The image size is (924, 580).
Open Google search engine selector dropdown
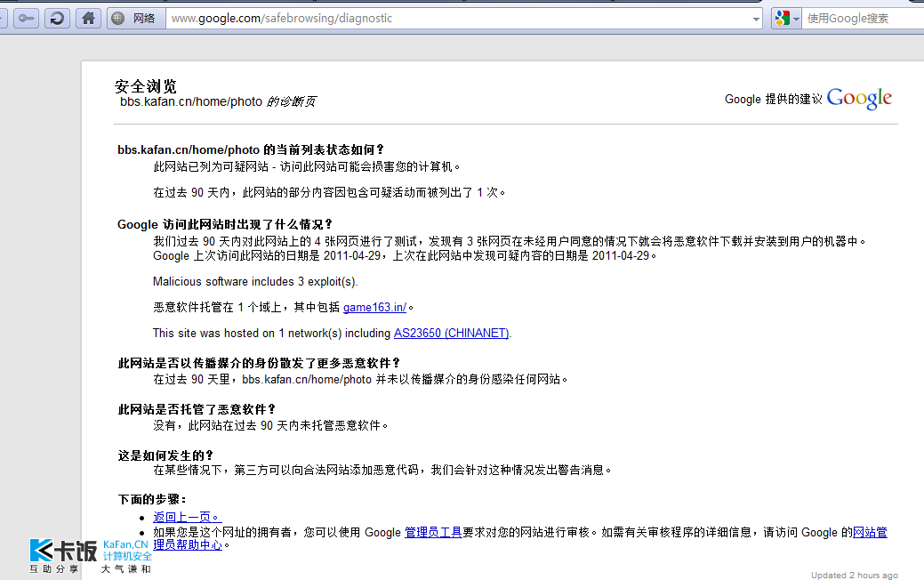click(787, 19)
